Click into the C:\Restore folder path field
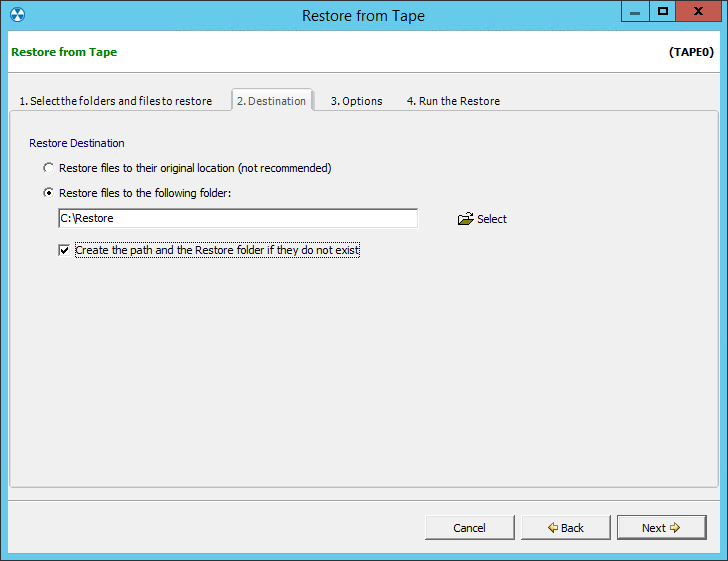The height and width of the screenshot is (561, 728). (x=238, y=218)
